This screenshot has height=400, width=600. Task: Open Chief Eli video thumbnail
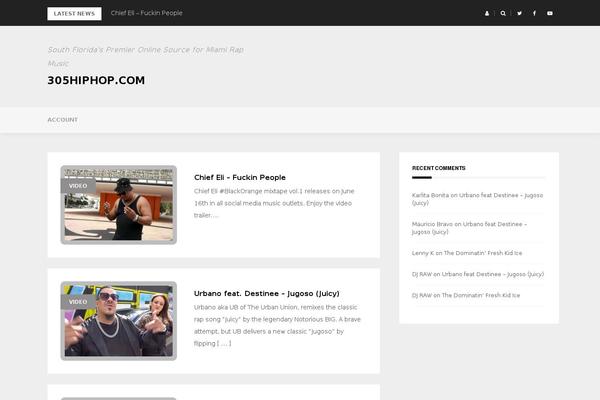(119, 205)
